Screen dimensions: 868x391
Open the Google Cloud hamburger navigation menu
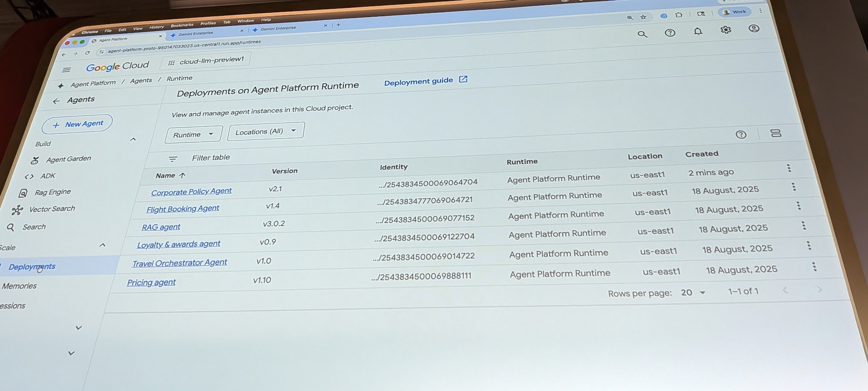[66, 70]
